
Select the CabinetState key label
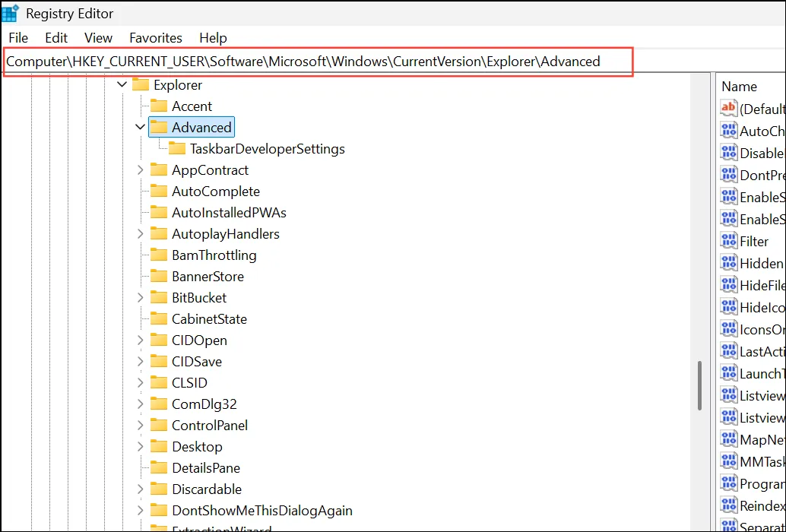click(x=210, y=319)
